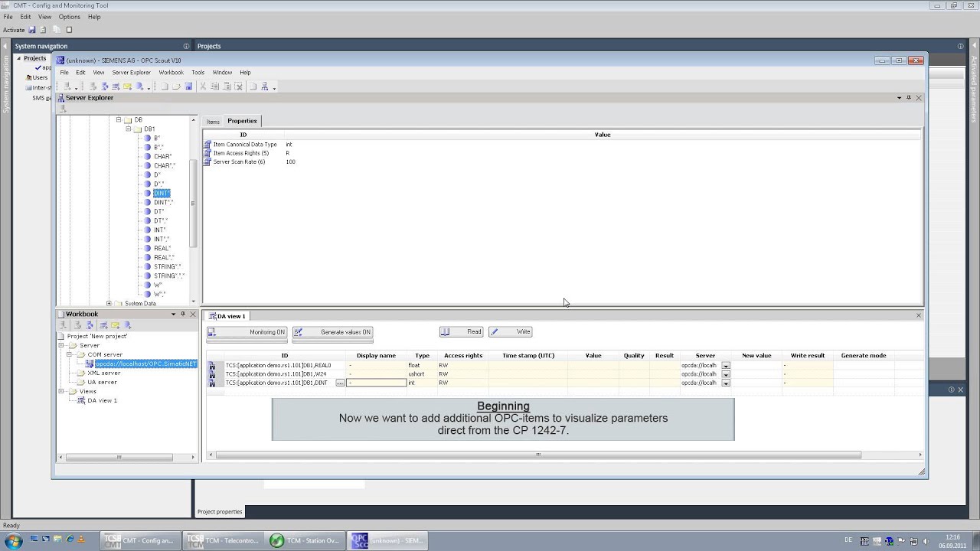Switch to the Items tab

coord(213,122)
